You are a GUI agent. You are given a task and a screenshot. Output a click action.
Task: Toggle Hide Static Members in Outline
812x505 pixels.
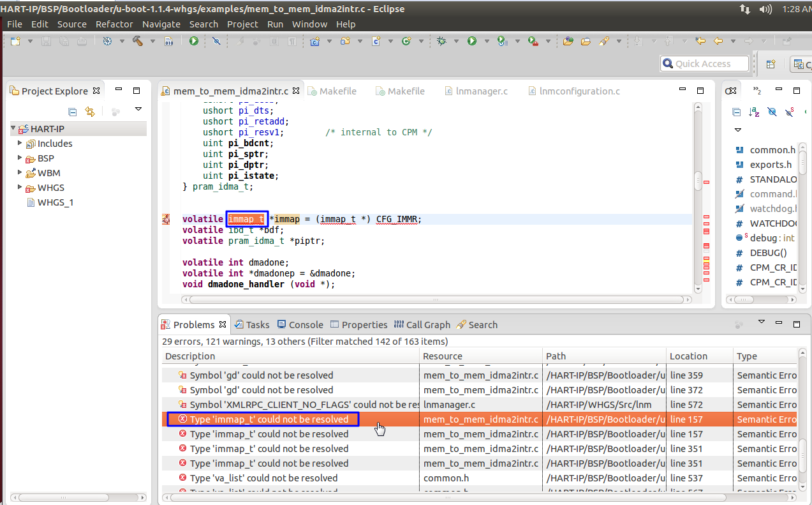790,112
